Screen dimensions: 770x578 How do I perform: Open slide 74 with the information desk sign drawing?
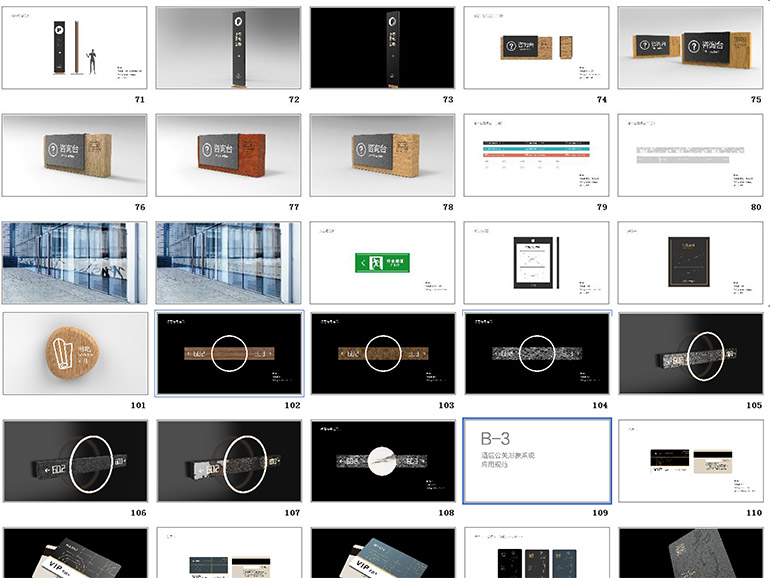pos(536,48)
